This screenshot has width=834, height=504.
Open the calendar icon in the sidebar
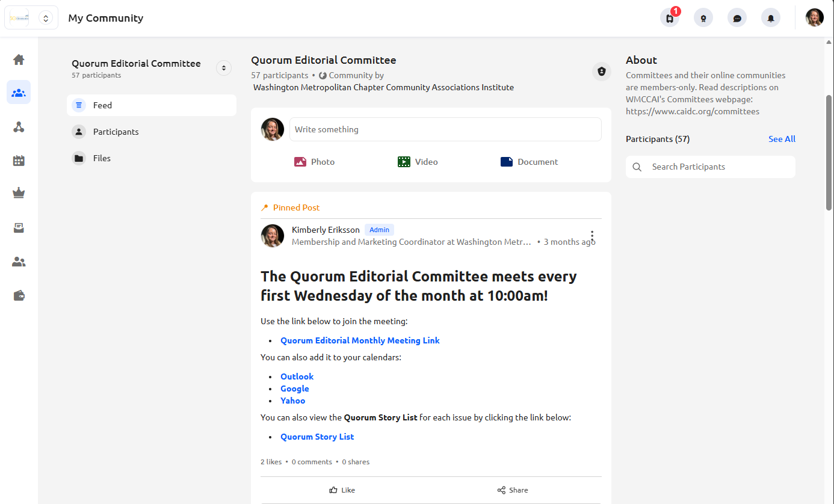click(x=19, y=161)
